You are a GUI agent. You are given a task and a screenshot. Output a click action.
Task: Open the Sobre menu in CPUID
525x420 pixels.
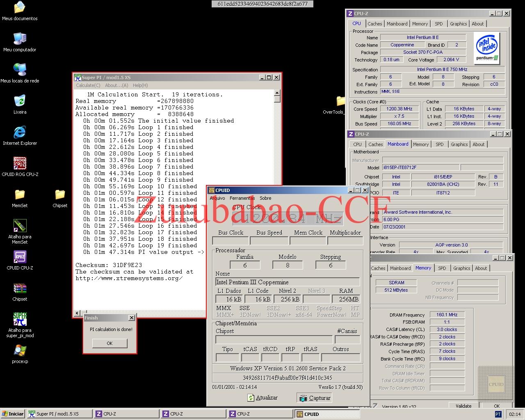(x=265, y=198)
